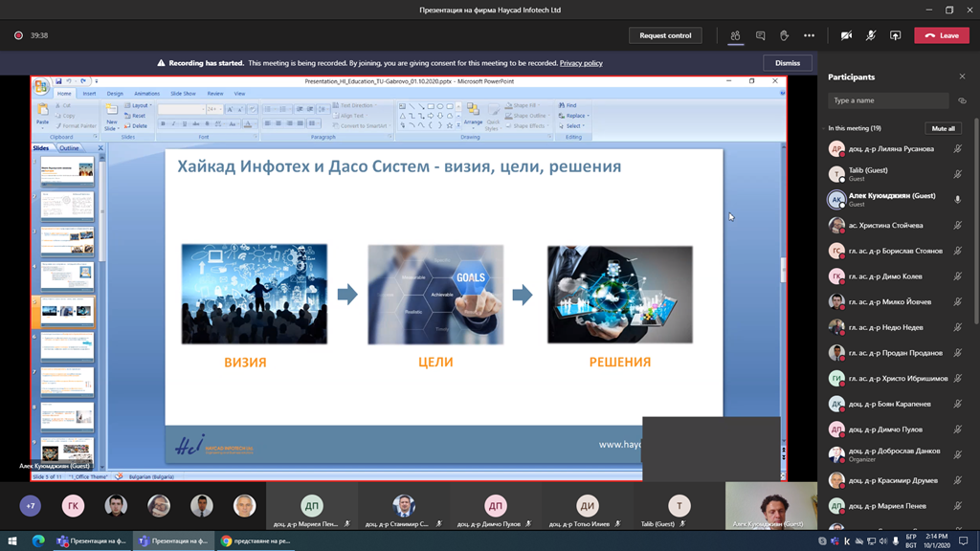Viewport: 980px width, 551px height.
Task: Collapse the In this meeting (19) list
Action: (x=826, y=128)
